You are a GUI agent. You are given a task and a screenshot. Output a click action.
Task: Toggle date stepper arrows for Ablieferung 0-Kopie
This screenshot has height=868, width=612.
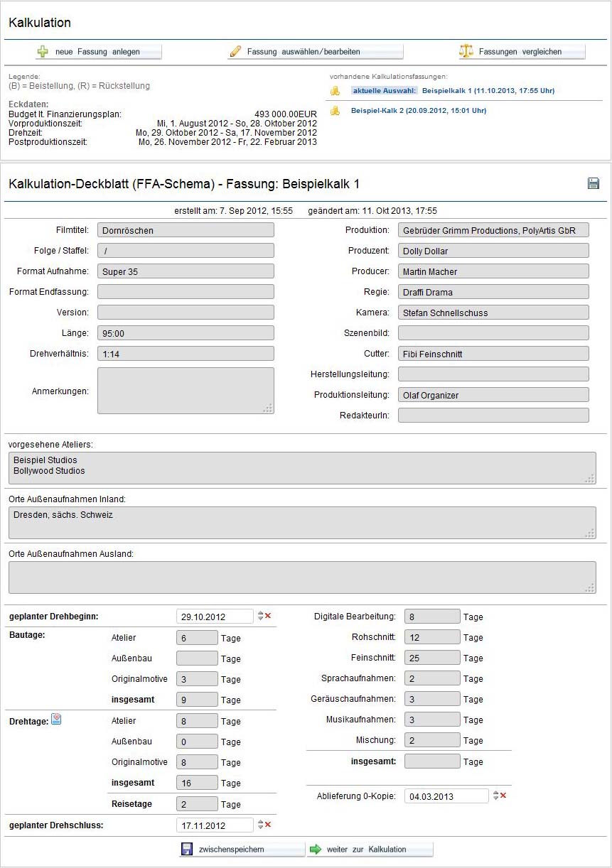(495, 796)
